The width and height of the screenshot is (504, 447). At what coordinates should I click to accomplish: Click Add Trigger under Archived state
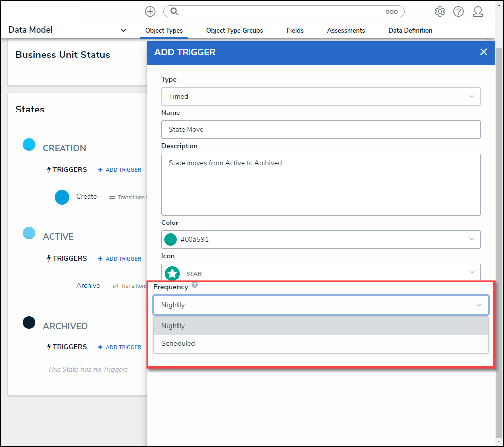120,347
